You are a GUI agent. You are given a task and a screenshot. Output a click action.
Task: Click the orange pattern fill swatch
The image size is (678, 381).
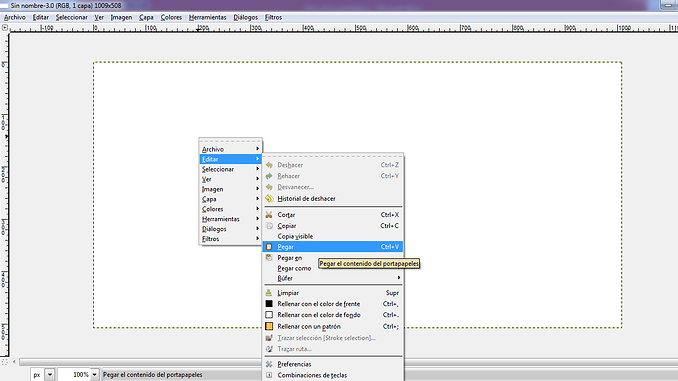pos(269,326)
